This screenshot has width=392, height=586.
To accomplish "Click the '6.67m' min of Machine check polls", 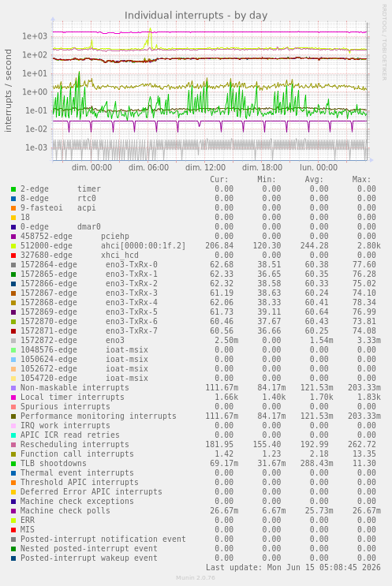I will click(274, 511).
